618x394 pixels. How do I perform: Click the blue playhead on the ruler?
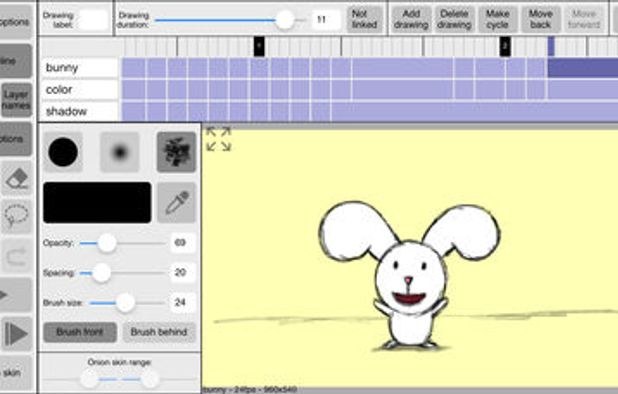[x=551, y=46]
